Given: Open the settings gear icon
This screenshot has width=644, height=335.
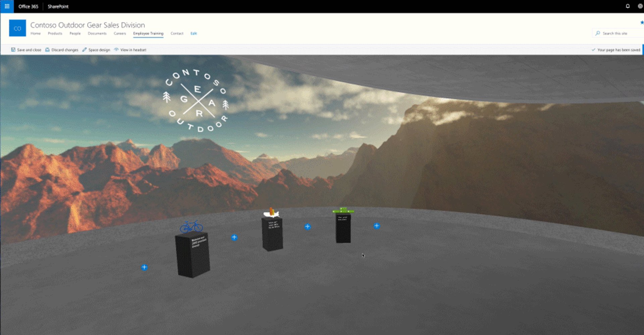Looking at the screenshot, I should (640, 6).
